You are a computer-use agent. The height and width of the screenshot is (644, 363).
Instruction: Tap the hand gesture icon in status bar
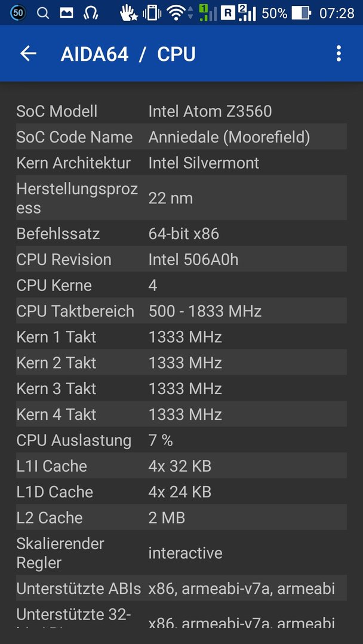tap(129, 13)
